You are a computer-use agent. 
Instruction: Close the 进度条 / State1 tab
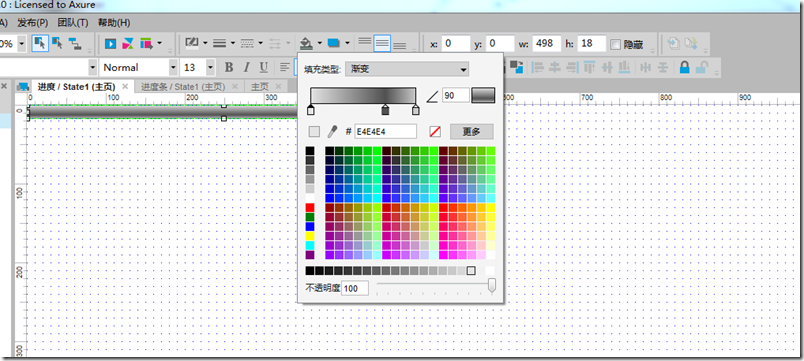[234, 87]
